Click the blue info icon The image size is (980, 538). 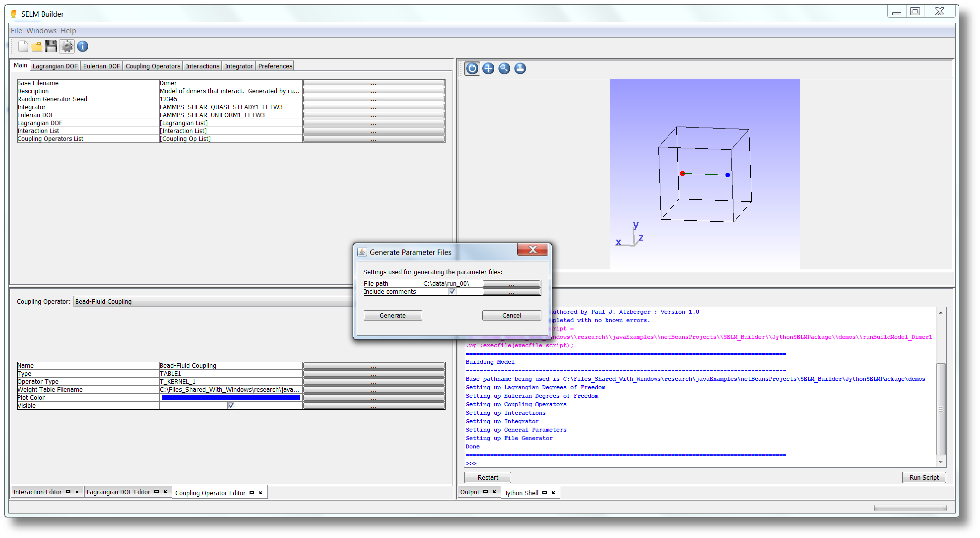(x=83, y=46)
